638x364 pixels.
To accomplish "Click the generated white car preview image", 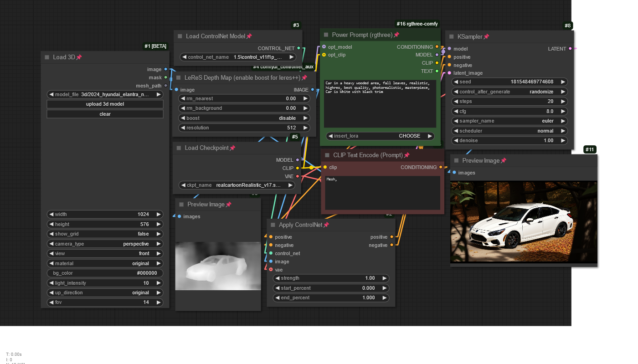I will click(x=523, y=222).
